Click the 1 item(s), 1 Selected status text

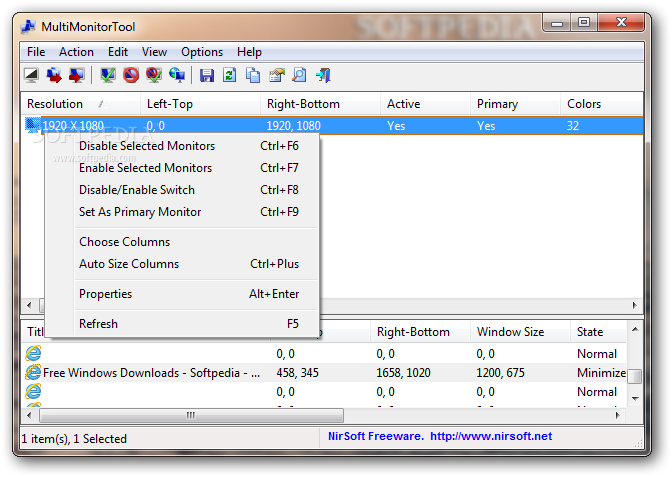click(x=74, y=439)
